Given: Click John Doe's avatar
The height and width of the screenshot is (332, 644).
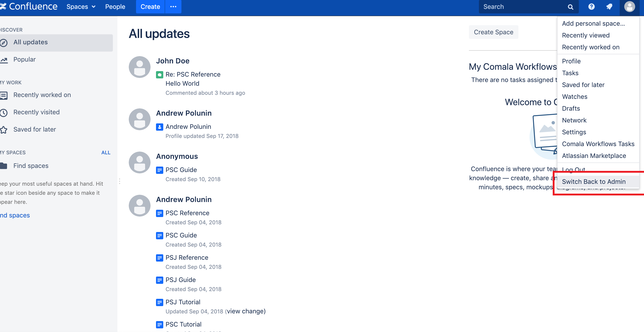Looking at the screenshot, I should (x=139, y=67).
